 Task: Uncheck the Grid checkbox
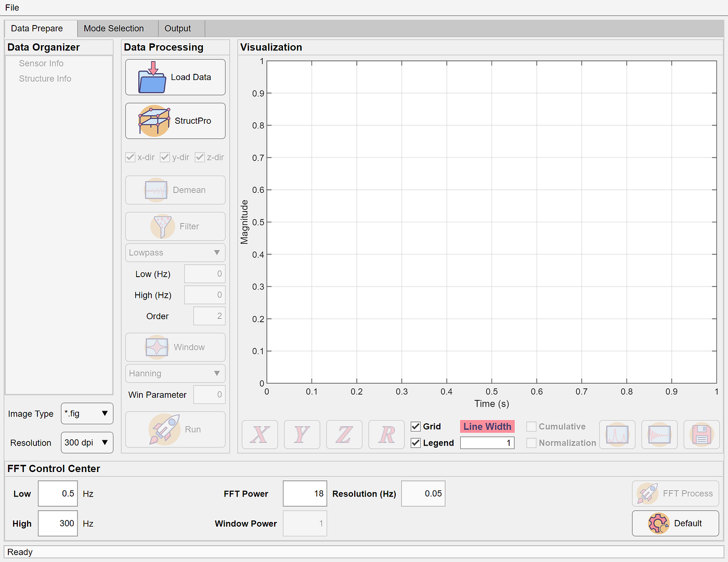tap(415, 426)
